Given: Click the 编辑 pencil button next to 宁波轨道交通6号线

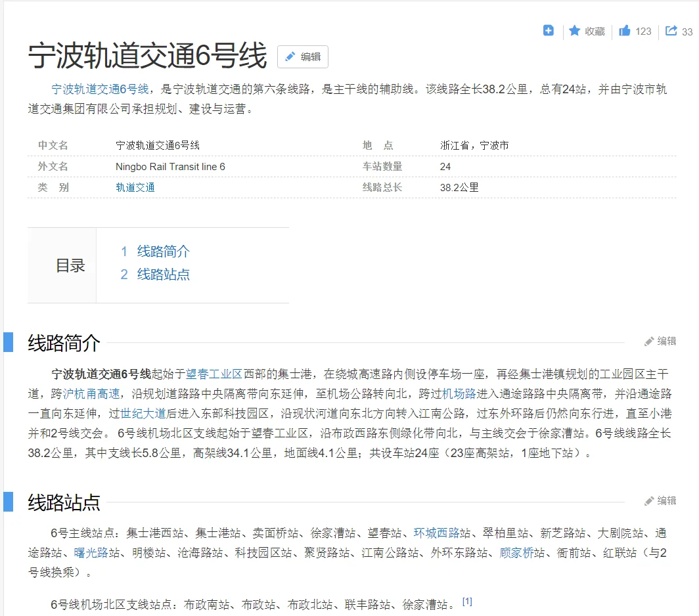Looking at the screenshot, I should coord(302,57).
